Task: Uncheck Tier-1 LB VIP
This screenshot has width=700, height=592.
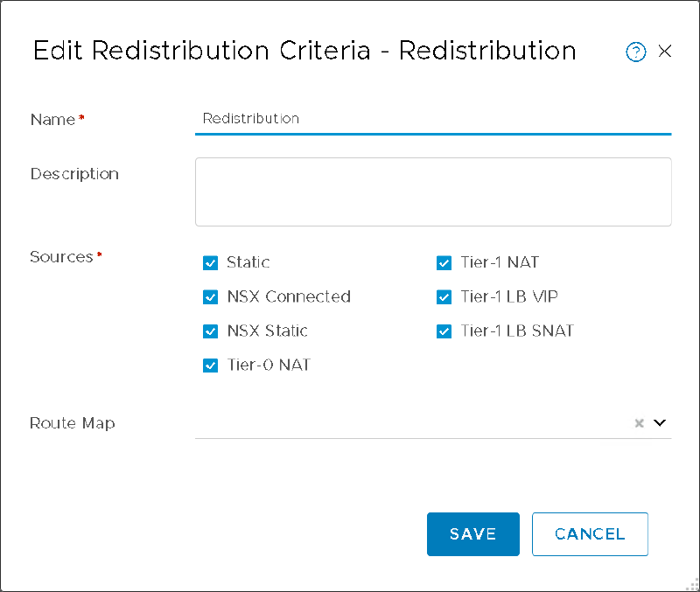Action: [444, 296]
